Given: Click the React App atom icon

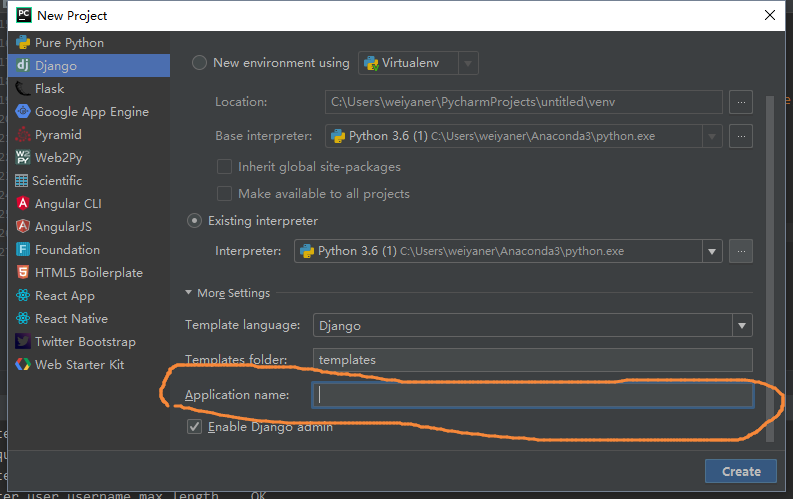Looking at the screenshot, I should (x=23, y=295).
